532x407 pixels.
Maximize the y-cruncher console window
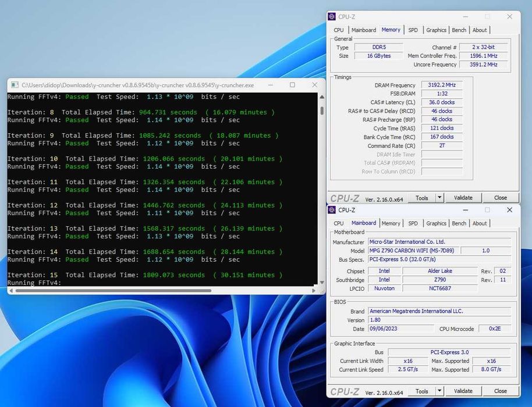[x=292, y=85]
